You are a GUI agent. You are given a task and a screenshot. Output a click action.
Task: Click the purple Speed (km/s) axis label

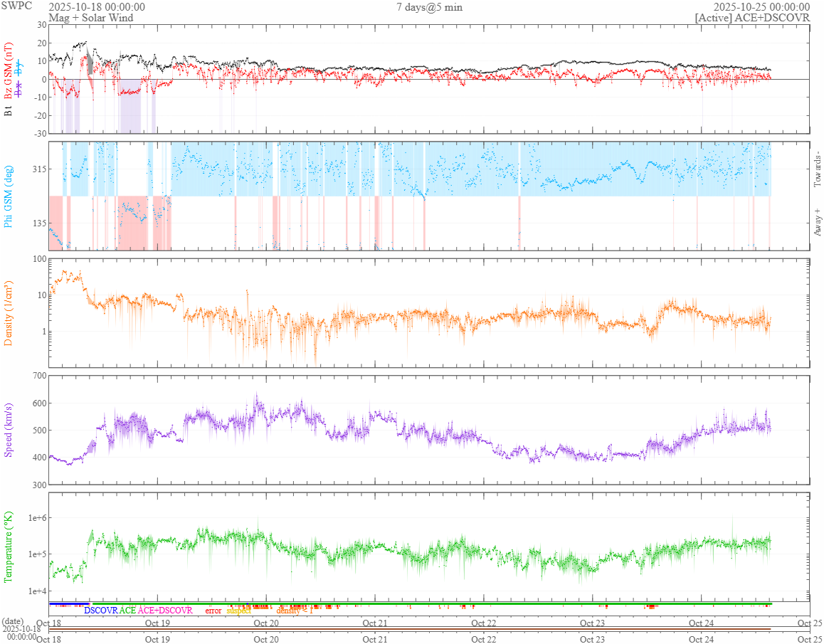tap(9, 430)
